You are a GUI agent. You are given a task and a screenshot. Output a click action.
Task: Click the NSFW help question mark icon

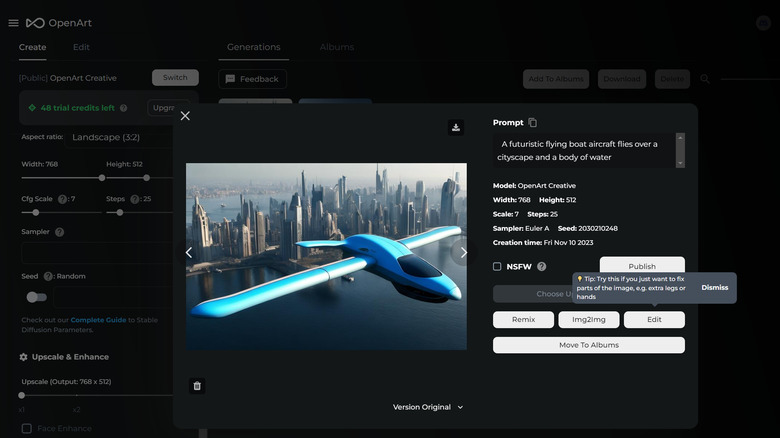[x=542, y=267]
